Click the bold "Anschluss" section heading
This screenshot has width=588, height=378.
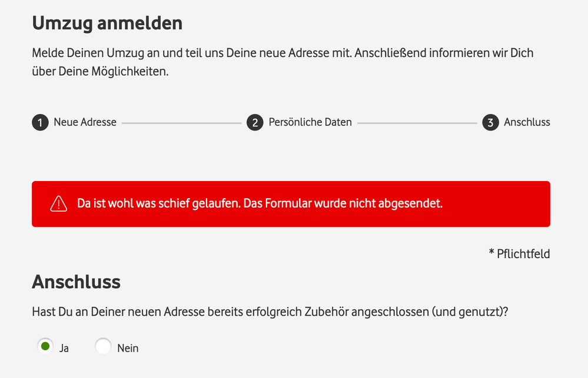pos(76,282)
